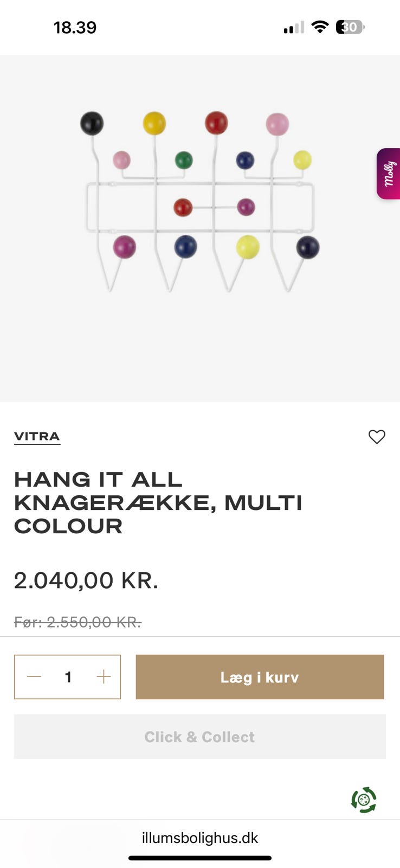Add item with Læg i kurv button

click(260, 677)
